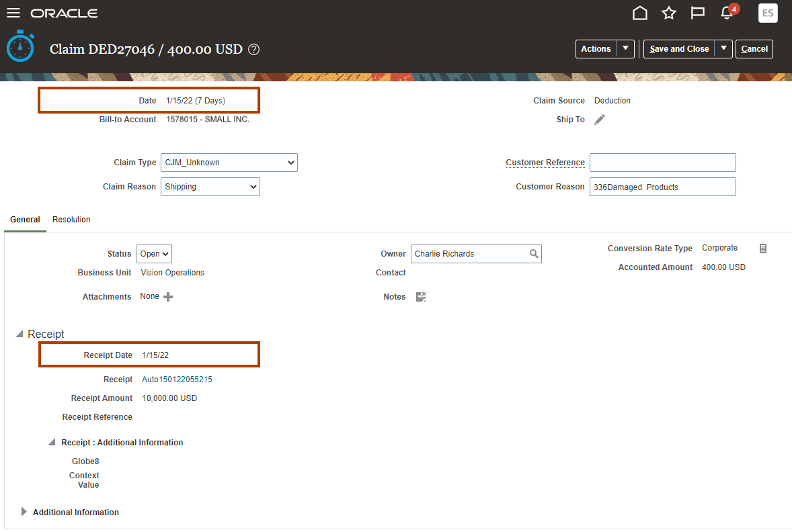The image size is (792, 532).
Task: Click bill-to account 1578015 - SMALL INC.
Action: (x=208, y=120)
